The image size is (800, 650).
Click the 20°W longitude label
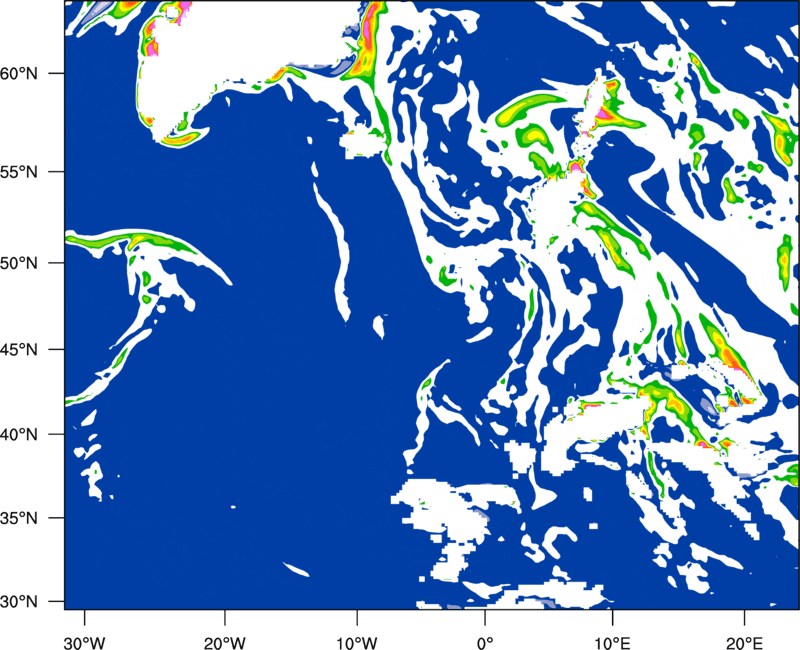[x=224, y=643]
